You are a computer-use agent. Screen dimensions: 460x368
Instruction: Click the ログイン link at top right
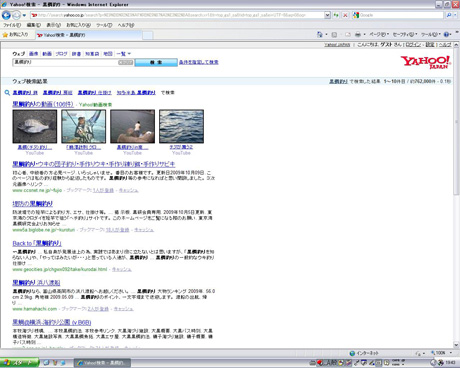point(413,45)
